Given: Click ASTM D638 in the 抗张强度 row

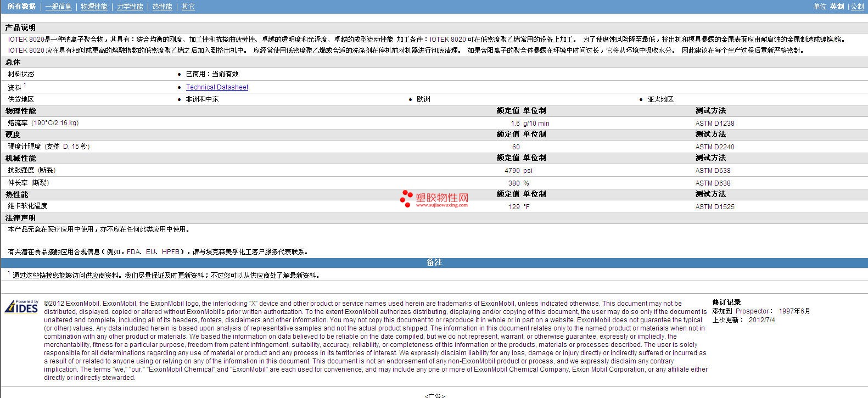Looking at the screenshot, I should pyautogui.click(x=713, y=171).
